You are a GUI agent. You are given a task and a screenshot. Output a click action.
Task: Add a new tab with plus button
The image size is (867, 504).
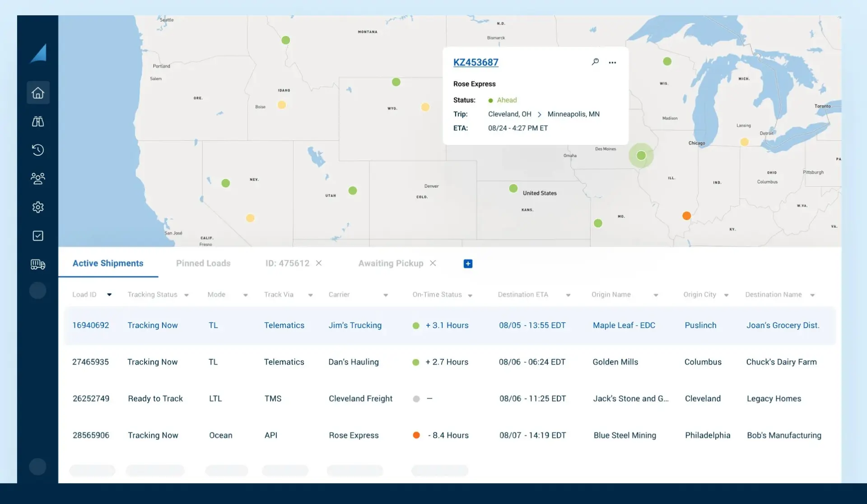click(x=468, y=264)
